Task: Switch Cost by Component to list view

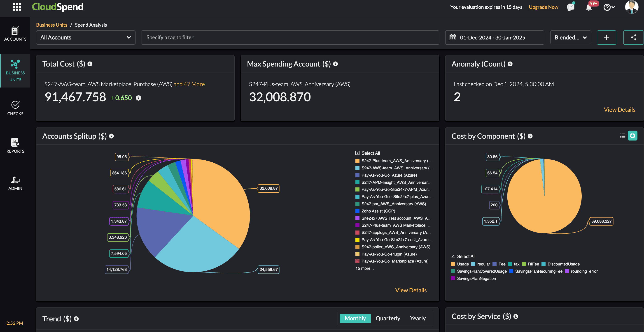Action: click(x=623, y=136)
